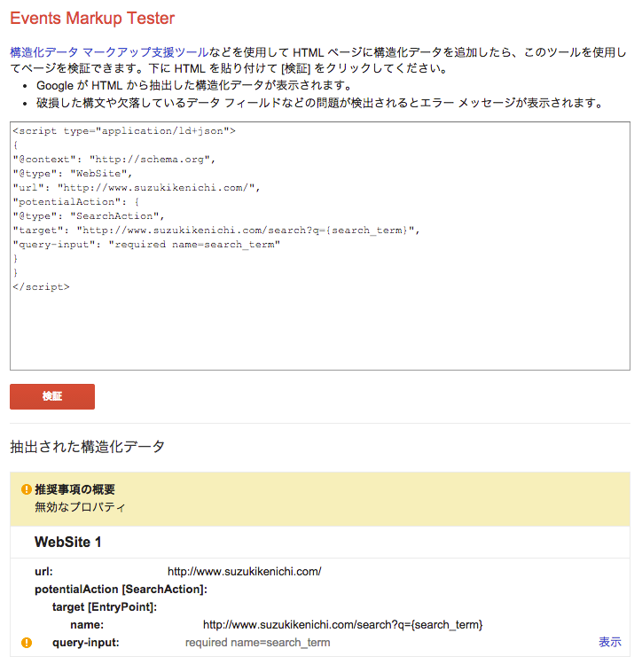Screen dimensions: 642x672
Task: Click the query-input property label
Action: click(x=86, y=643)
